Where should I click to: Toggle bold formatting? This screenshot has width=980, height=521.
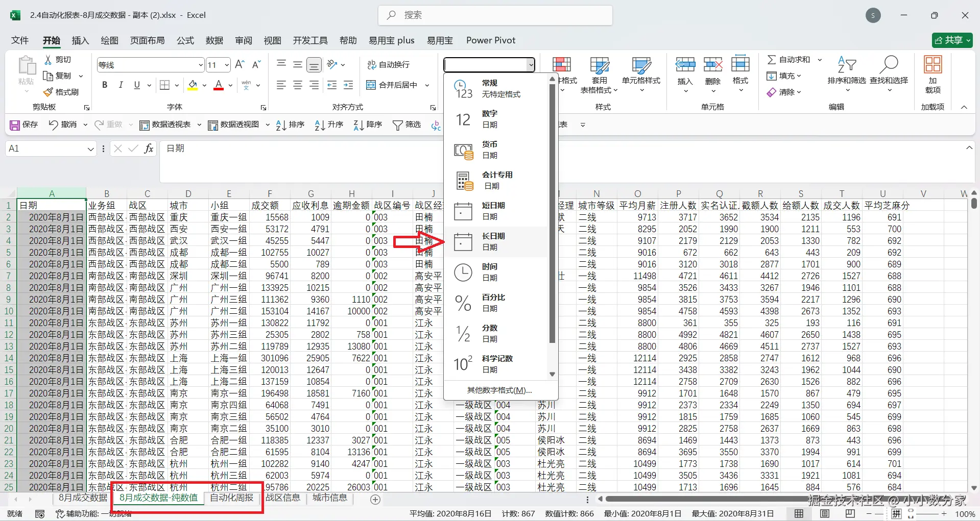(105, 85)
